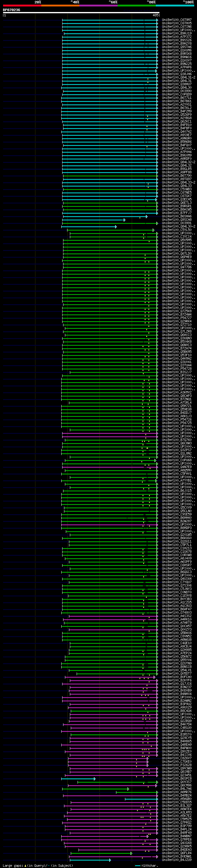Select the UniRef100_C0PU68 label
This screenshot has width=197, height=868.
pos(176,460)
